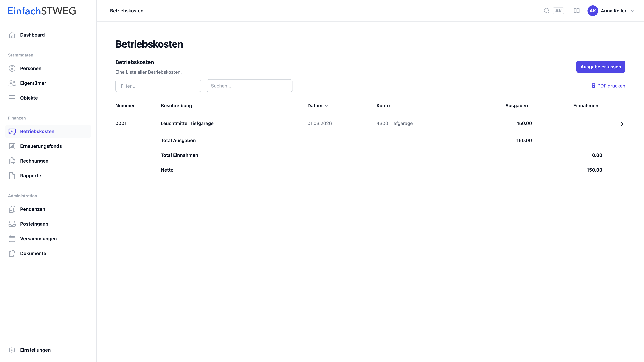
Task: Click the Eigentümer group icon
Action: [x=12, y=83]
